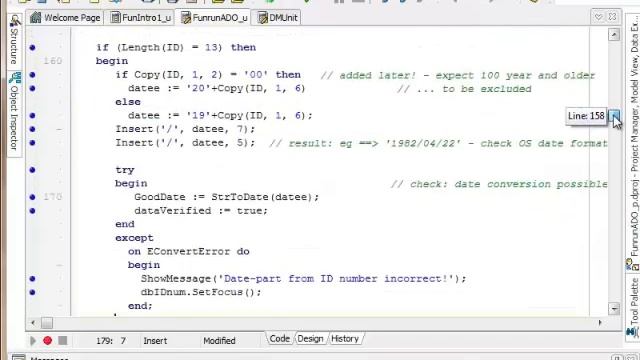Click the 'Insert' mode indicator in status bar
This screenshot has width=640, height=360.
155,341
